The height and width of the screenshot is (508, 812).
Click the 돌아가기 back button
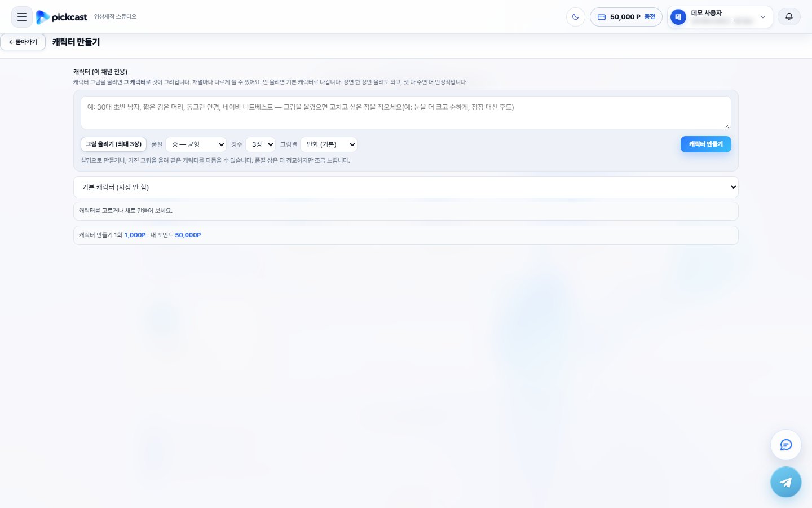23,42
